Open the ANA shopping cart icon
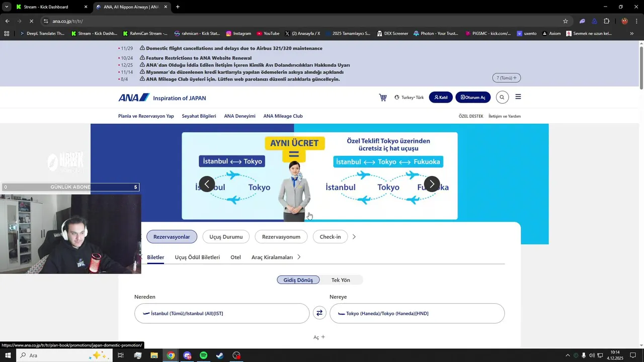The image size is (644, 362). pyautogui.click(x=383, y=98)
